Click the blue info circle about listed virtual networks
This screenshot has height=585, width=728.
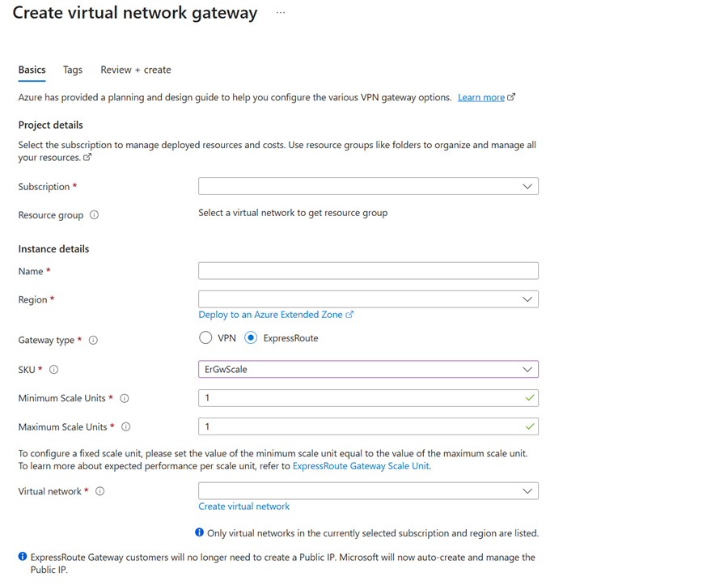pos(199,532)
